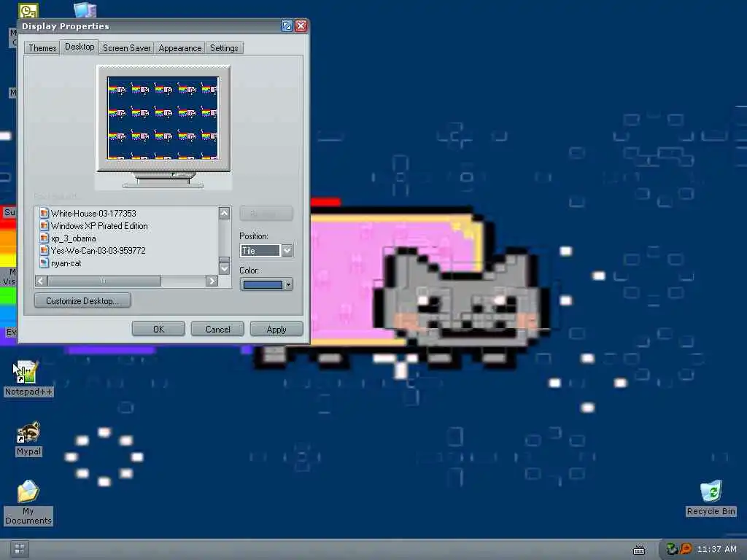Click the monitor wallpaper preview thumbnail
This screenshot has width=747, height=560.
point(163,117)
